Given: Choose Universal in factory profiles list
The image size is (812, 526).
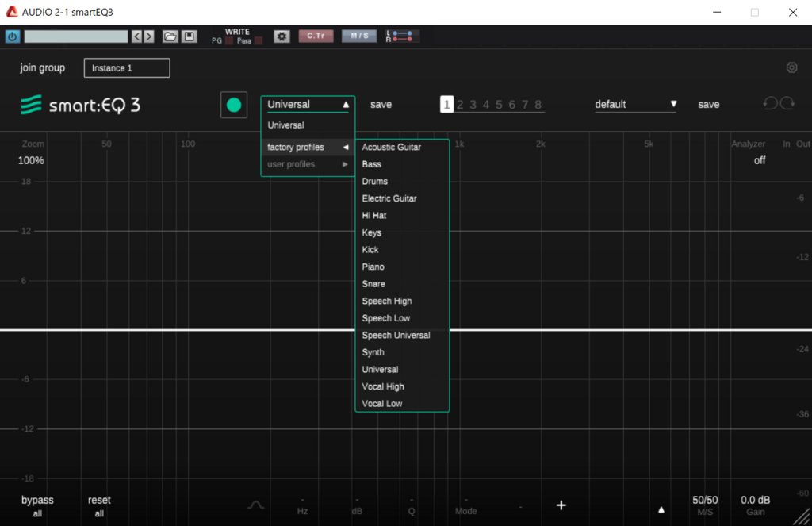Looking at the screenshot, I should 402,370.
